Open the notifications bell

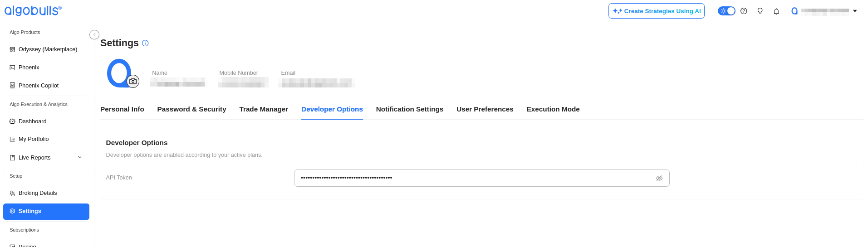tap(776, 11)
